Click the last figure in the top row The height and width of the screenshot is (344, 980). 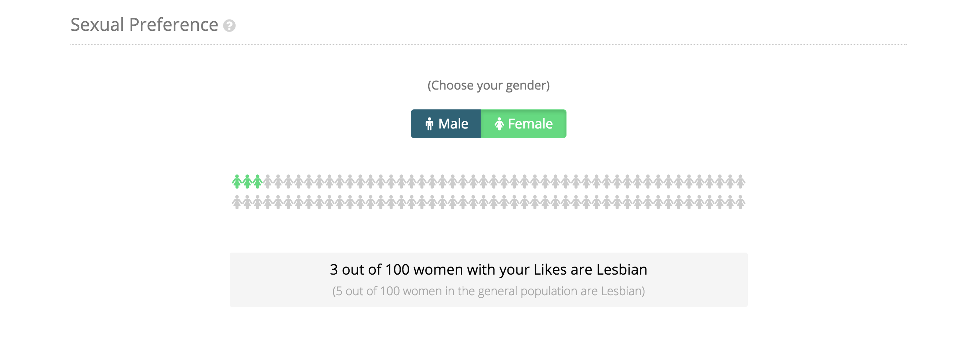[x=740, y=181]
